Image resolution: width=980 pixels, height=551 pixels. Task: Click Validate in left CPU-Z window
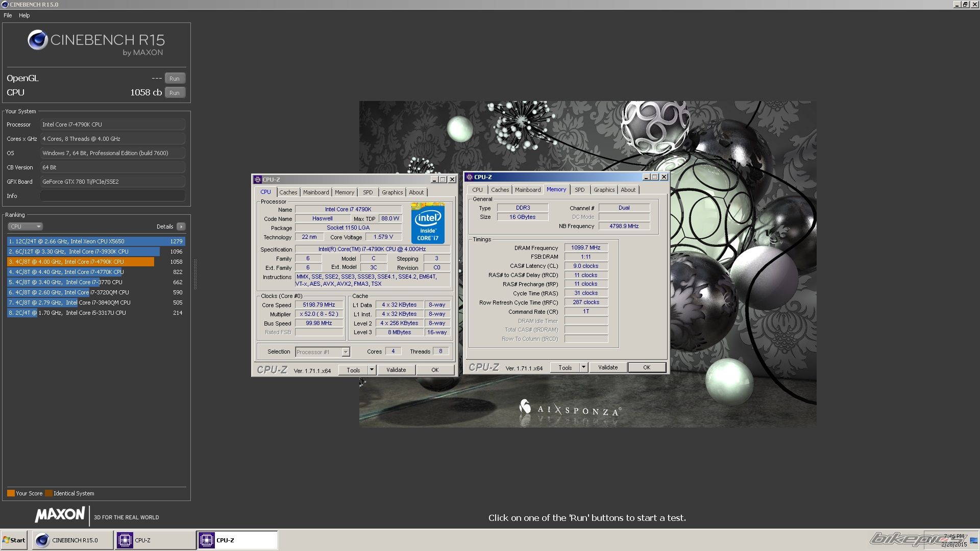[396, 370]
